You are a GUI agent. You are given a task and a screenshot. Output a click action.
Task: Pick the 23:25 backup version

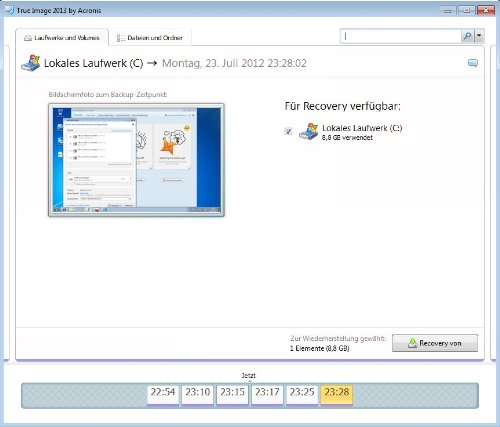click(x=302, y=395)
